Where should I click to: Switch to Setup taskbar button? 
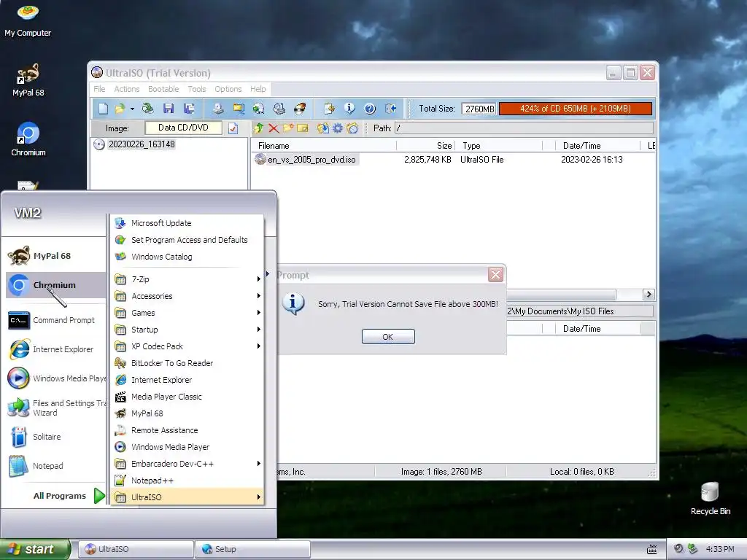coord(252,549)
